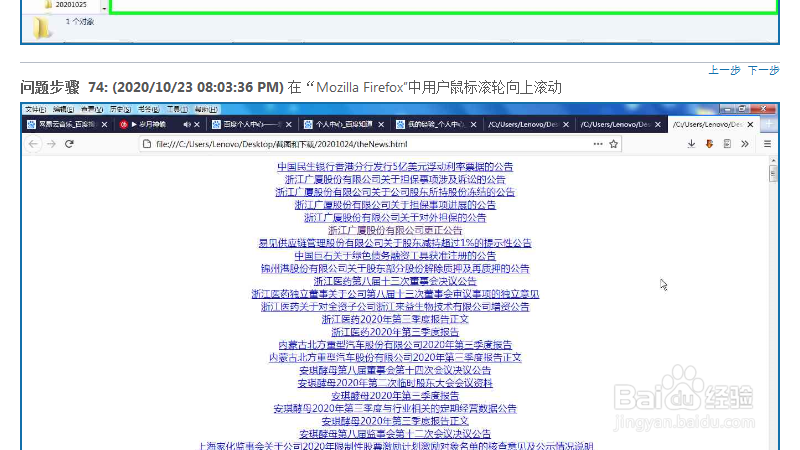Image resolution: width=800 pixels, height=450 pixels.
Task: Close the 岁月神偷 tab
Action: click(197, 124)
